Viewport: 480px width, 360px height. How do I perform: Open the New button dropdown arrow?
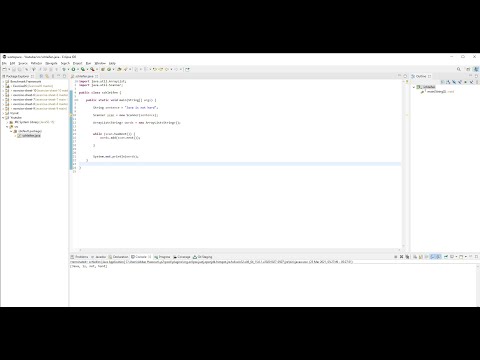pos(9,69)
